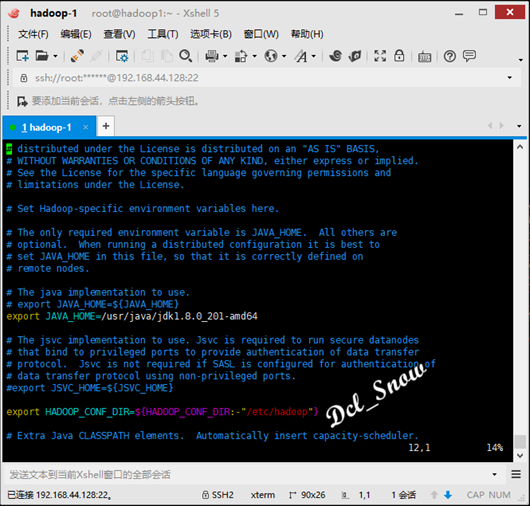Click the SSH2 padlock status icon
The height and width of the screenshot is (506, 530).
205,495
